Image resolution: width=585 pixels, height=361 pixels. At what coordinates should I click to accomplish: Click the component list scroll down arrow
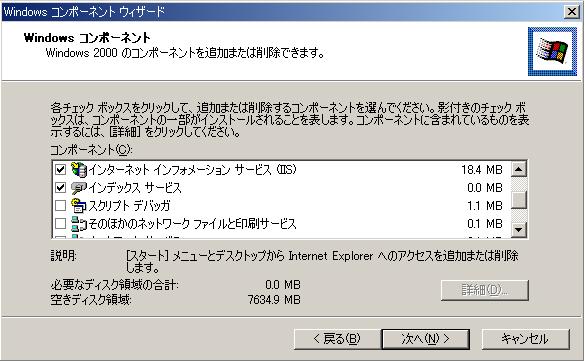coord(518,229)
